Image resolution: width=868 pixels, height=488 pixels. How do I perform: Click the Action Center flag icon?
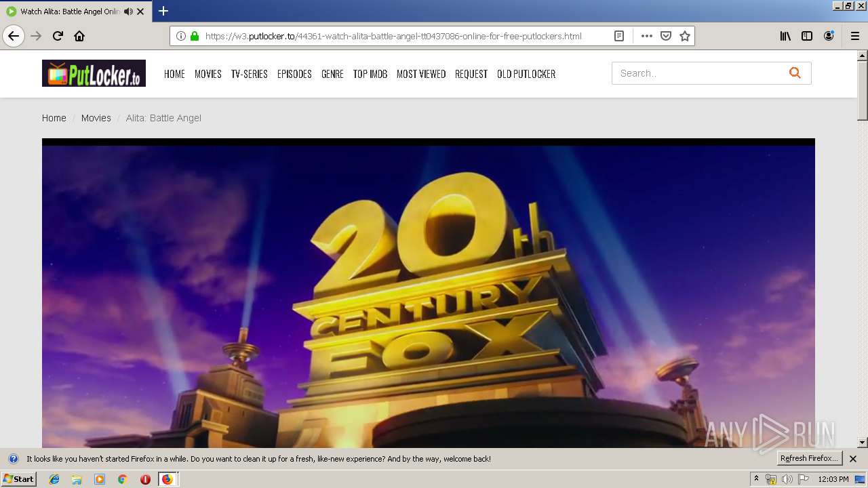click(x=804, y=479)
